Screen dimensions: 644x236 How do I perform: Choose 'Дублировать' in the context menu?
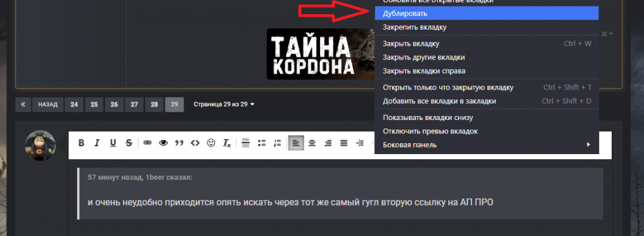[x=487, y=14]
